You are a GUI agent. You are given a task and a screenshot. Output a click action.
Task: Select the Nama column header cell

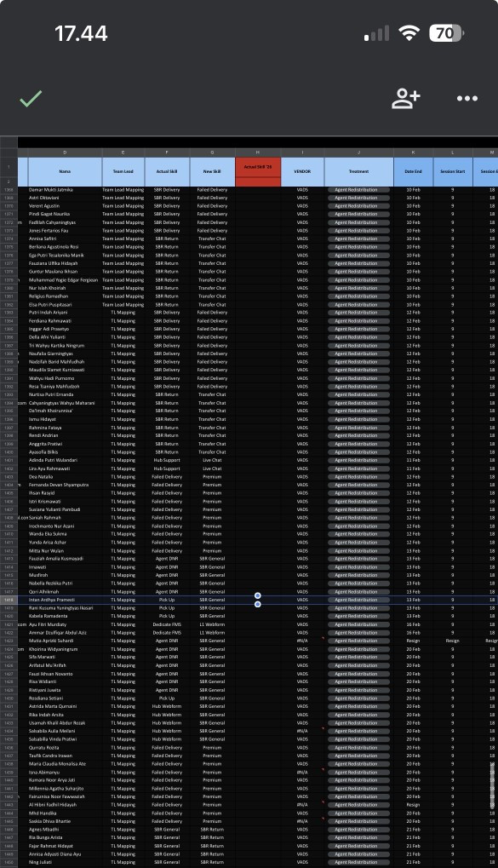point(65,171)
